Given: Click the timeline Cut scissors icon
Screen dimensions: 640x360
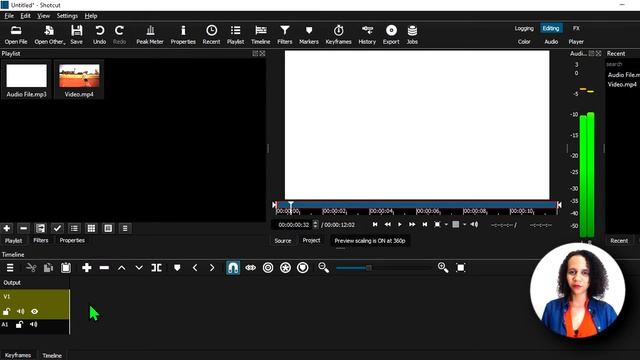Looking at the screenshot, I should (x=31, y=268).
